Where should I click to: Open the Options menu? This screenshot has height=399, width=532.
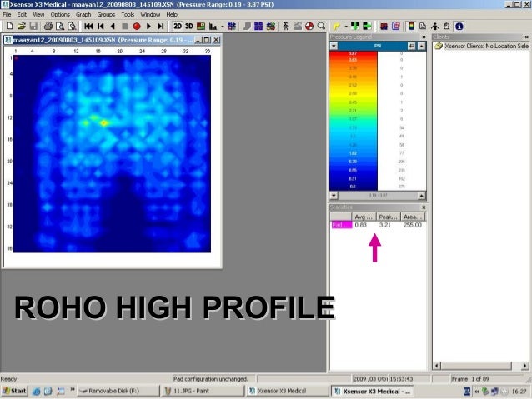tap(60, 14)
